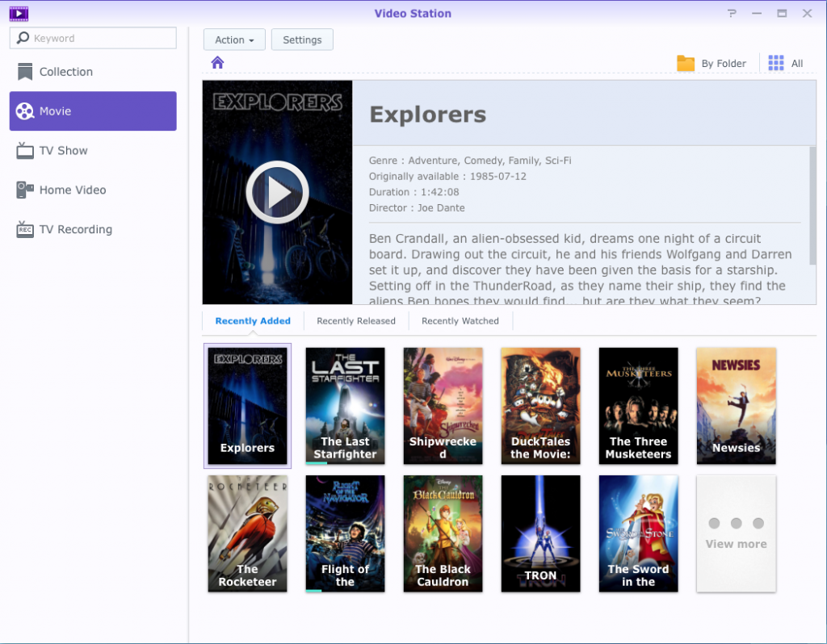Click the TV Show television icon
The width and height of the screenshot is (827, 644).
(25, 151)
